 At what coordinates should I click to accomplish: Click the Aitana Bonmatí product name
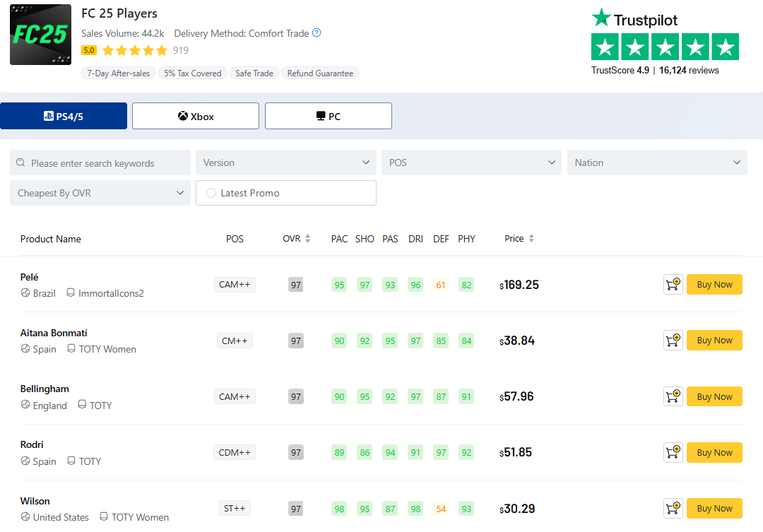point(54,333)
